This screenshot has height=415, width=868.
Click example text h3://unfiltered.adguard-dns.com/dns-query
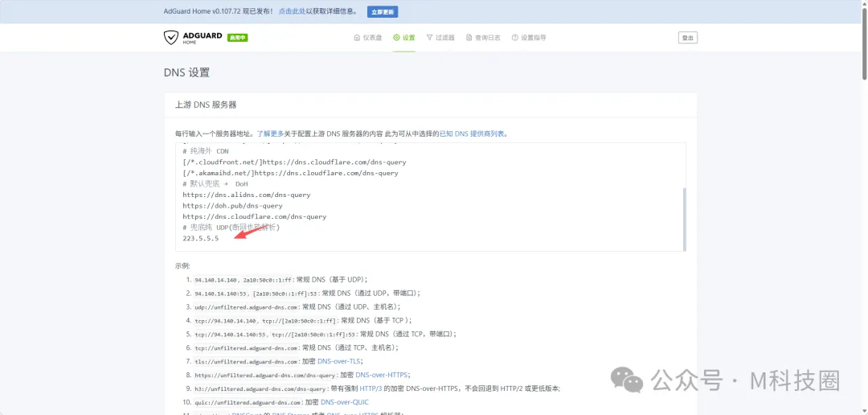260,389
